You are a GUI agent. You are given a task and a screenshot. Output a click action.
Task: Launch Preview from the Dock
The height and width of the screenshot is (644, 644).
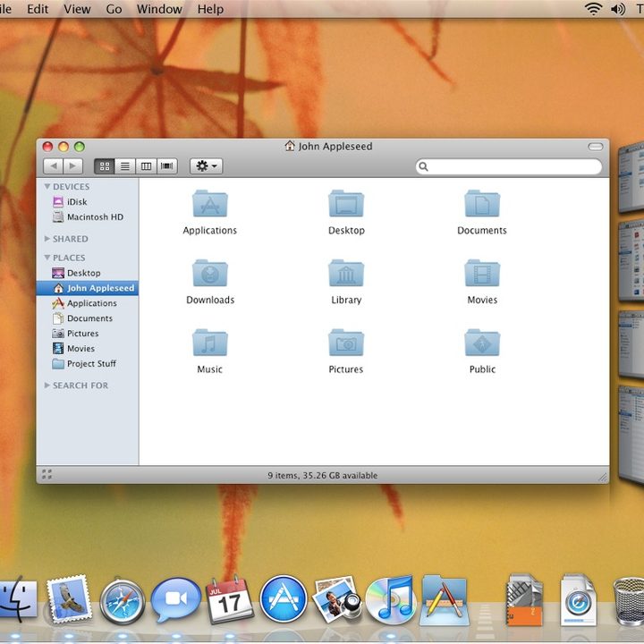point(337,599)
